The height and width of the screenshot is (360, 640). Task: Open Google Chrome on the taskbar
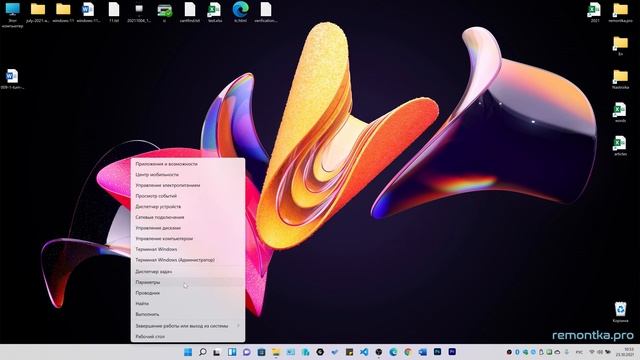408,352
